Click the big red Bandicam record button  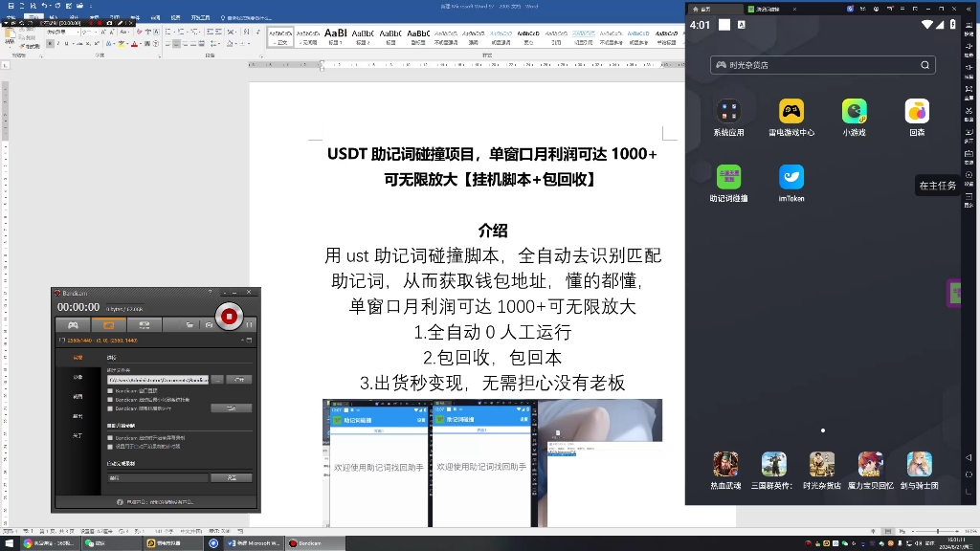229,316
